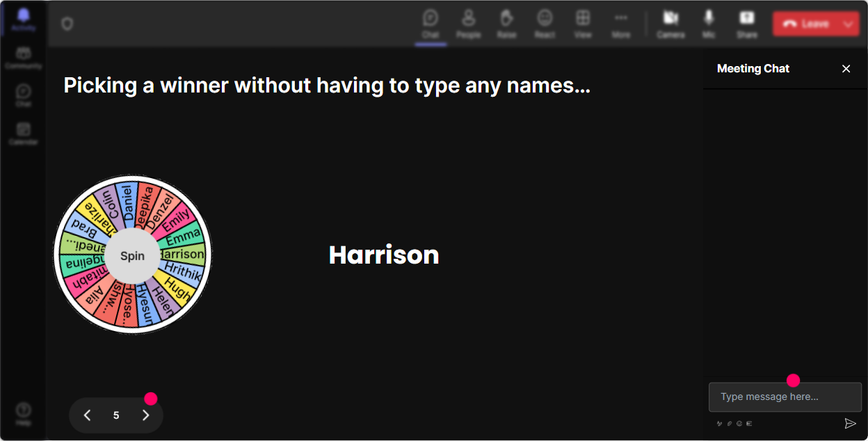Change the meeting View layout
The image size is (868, 441).
click(583, 23)
